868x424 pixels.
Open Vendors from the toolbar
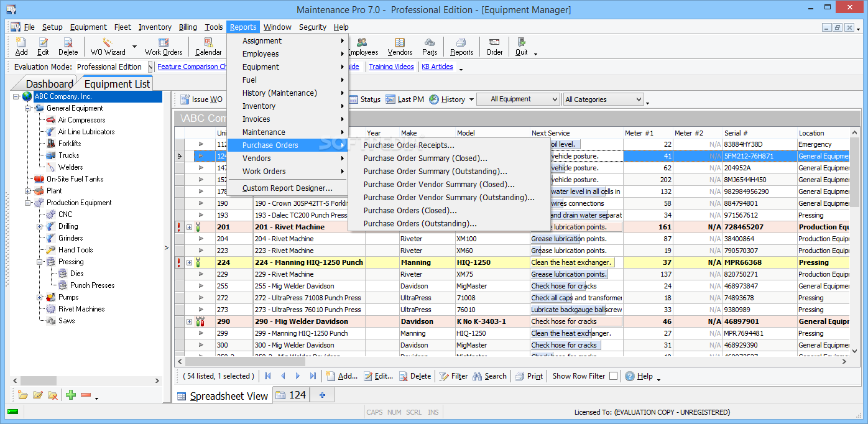[400, 47]
